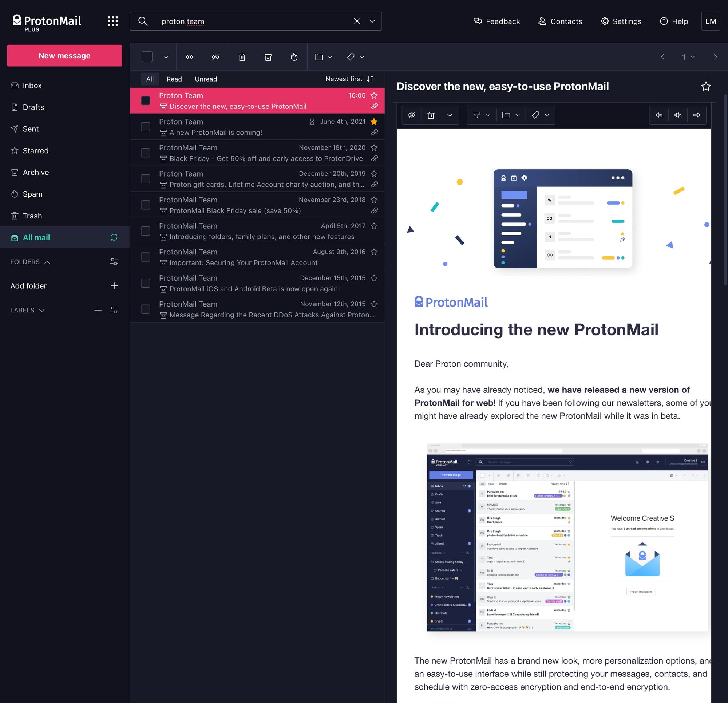728x703 pixels.
Task: Expand advanced search options chevron
Action: coord(372,21)
